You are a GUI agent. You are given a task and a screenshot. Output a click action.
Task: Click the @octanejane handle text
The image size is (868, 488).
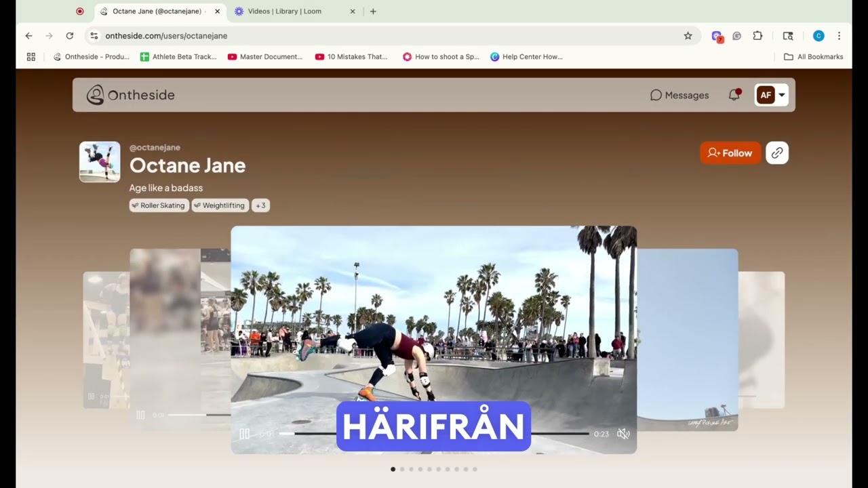coord(155,147)
